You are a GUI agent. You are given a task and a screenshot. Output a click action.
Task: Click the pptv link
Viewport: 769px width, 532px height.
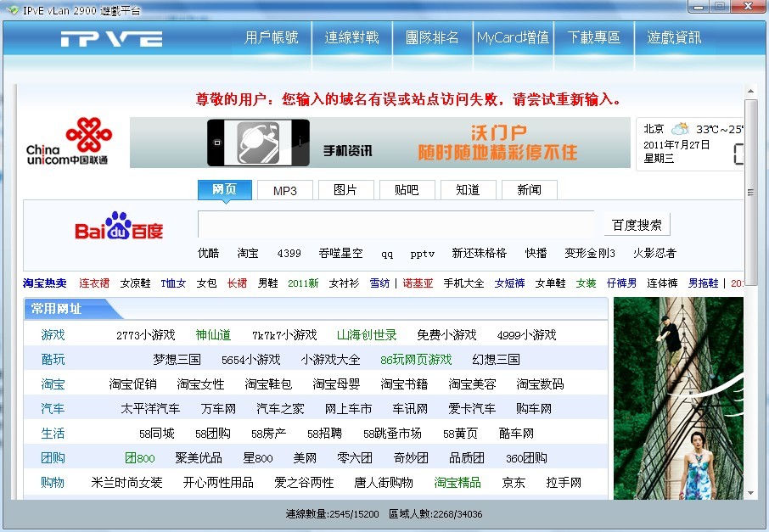click(422, 254)
